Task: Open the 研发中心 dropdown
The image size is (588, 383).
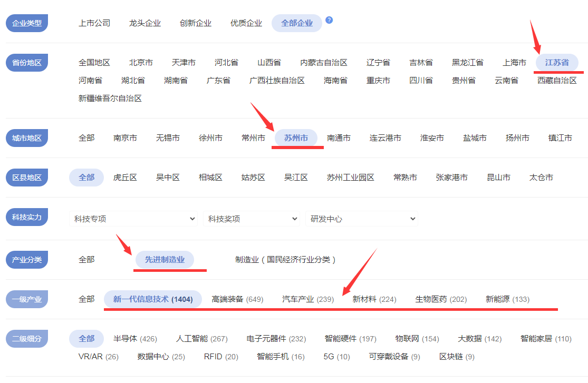Action: pyautogui.click(x=361, y=219)
